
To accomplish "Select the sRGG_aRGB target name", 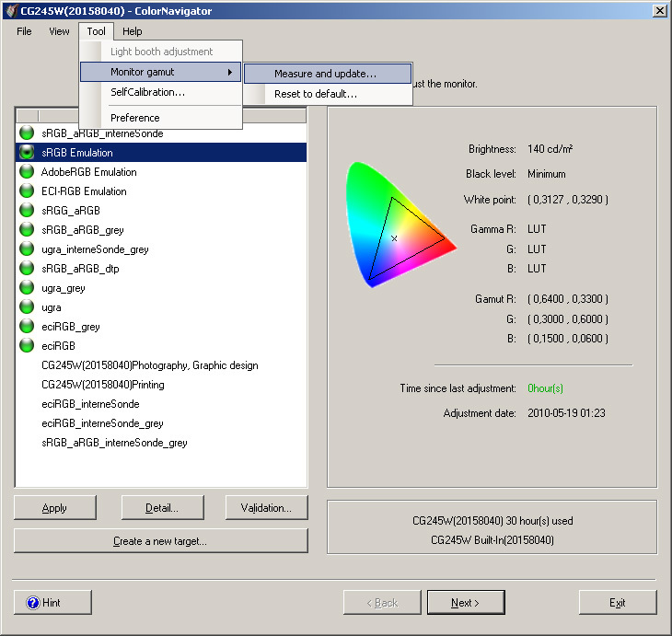I will [71, 211].
